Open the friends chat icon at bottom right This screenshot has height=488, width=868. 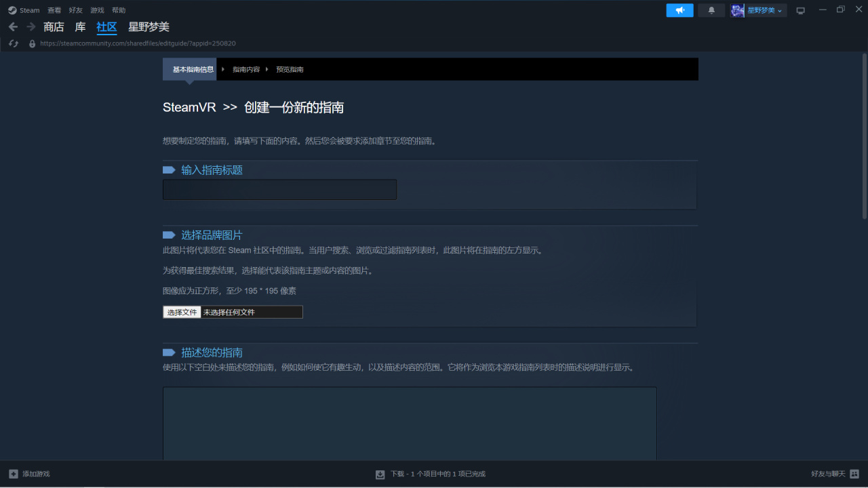(854, 474)
